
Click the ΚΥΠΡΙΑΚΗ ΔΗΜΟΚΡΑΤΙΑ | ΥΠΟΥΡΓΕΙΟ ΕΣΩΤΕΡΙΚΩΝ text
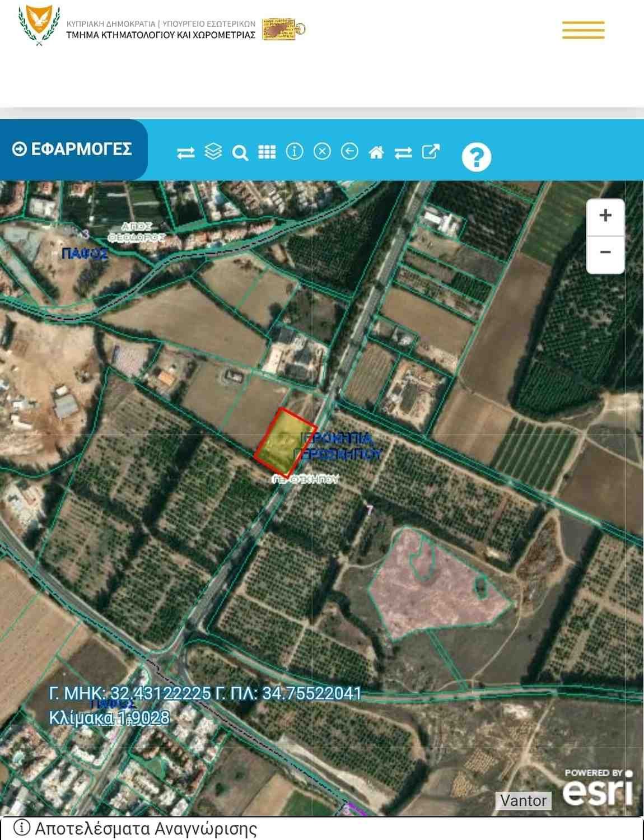click(x=161, y=24)
